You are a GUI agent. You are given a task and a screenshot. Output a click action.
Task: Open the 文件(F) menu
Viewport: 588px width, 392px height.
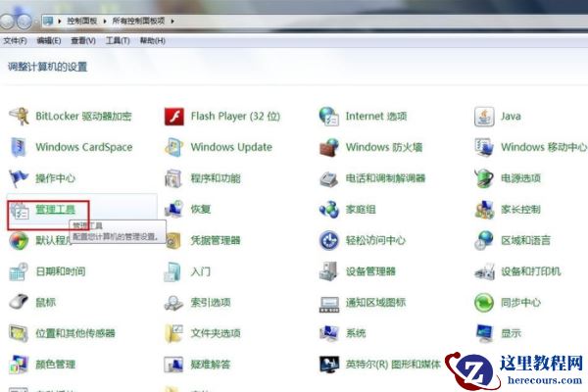(15, 40)
